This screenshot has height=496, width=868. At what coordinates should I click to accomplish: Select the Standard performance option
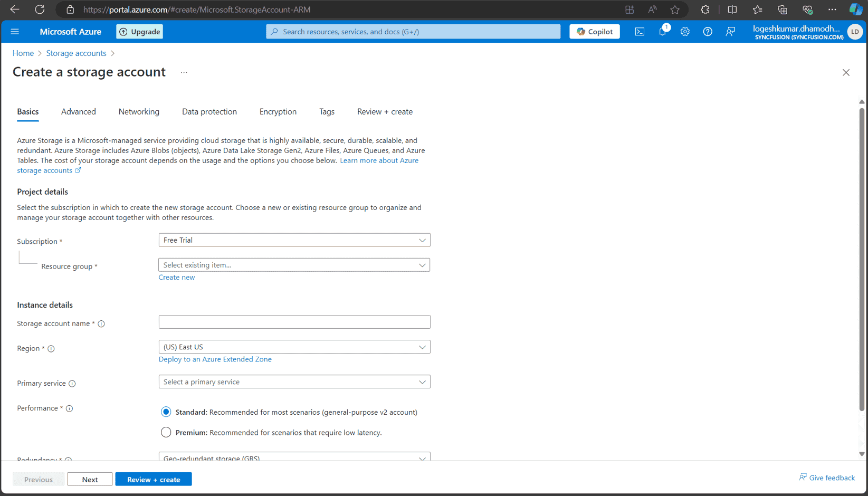click(166, 412)
